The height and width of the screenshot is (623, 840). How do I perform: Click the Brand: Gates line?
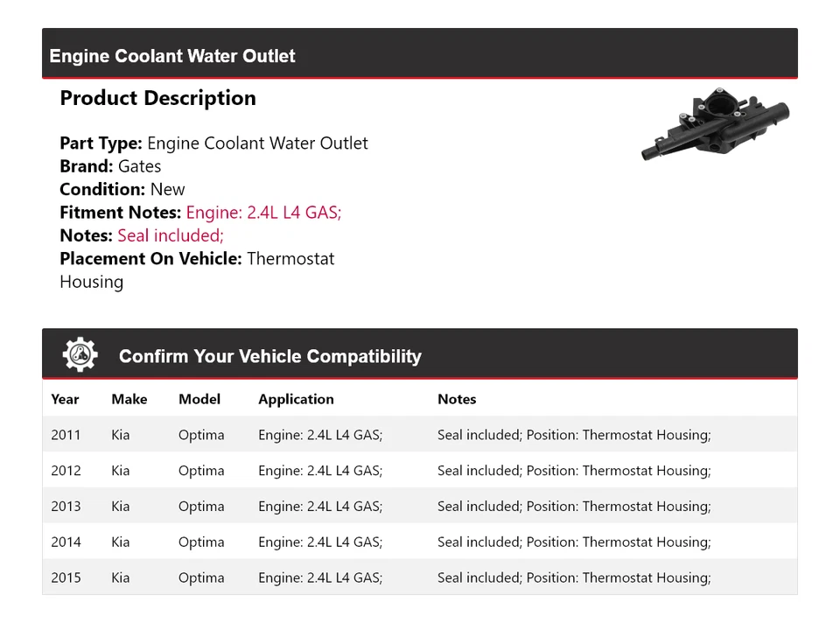click(x=110, y=166)
